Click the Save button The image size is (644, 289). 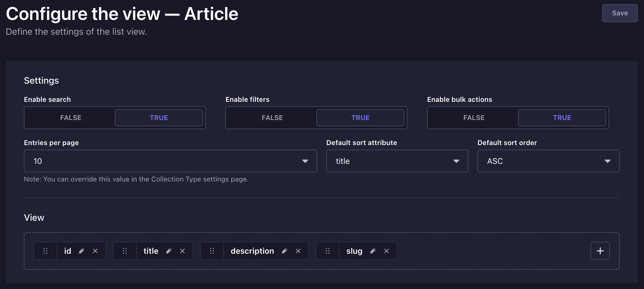620,13
